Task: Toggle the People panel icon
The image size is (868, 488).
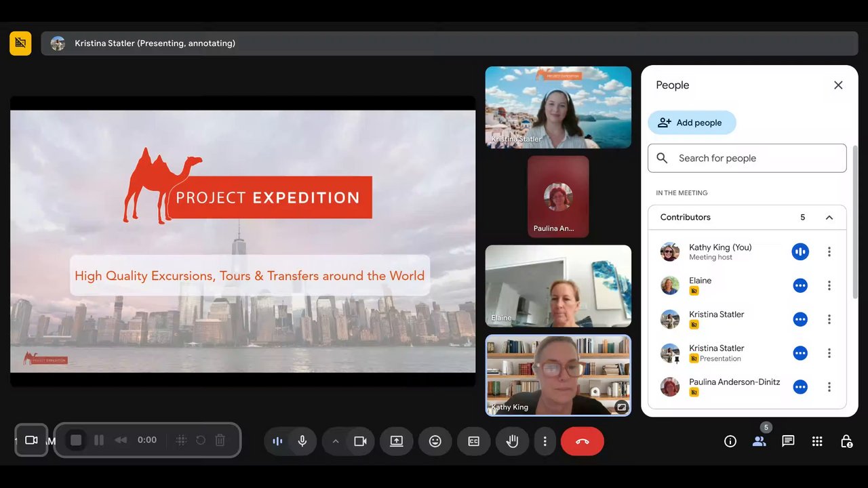Action: (x=759, y=441)
